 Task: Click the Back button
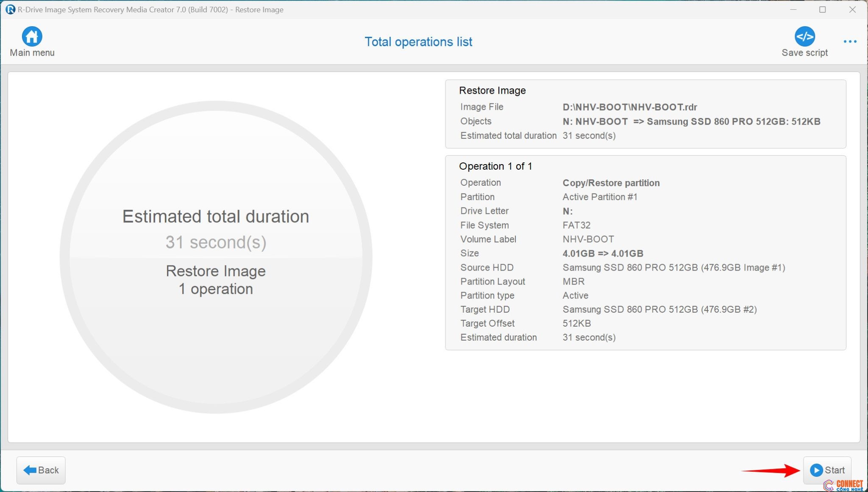(x=41, y=470)
